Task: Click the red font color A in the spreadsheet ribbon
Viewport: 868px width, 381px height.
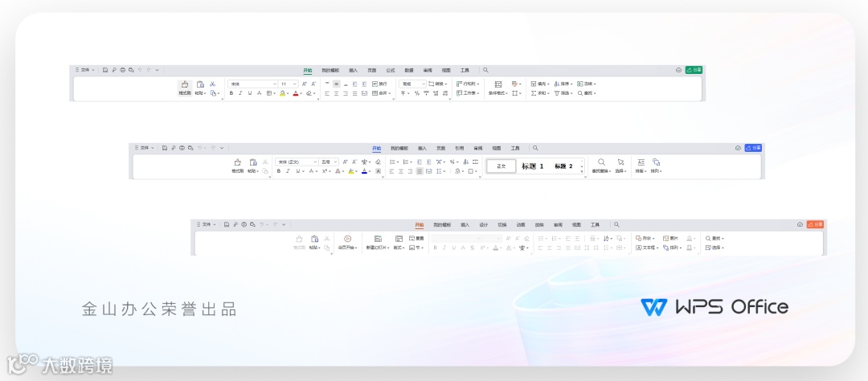Action: click(x=295, y=93)
